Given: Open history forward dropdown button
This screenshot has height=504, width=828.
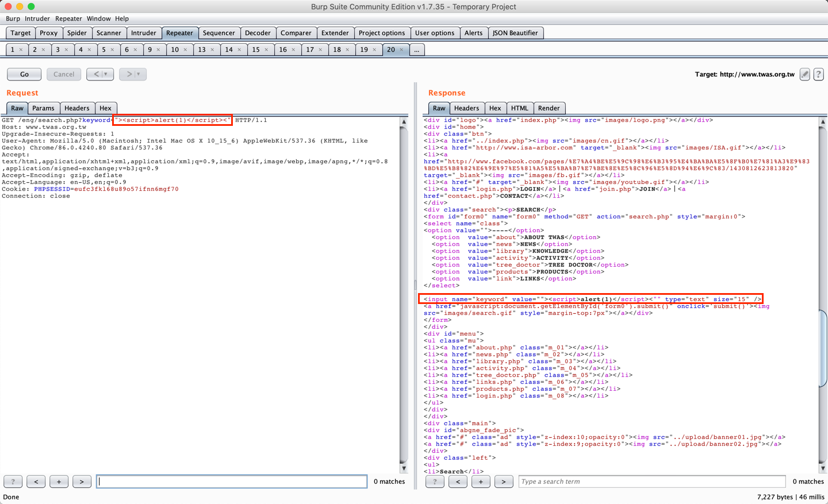Looking at the screenshot, I should click(133, 74).
